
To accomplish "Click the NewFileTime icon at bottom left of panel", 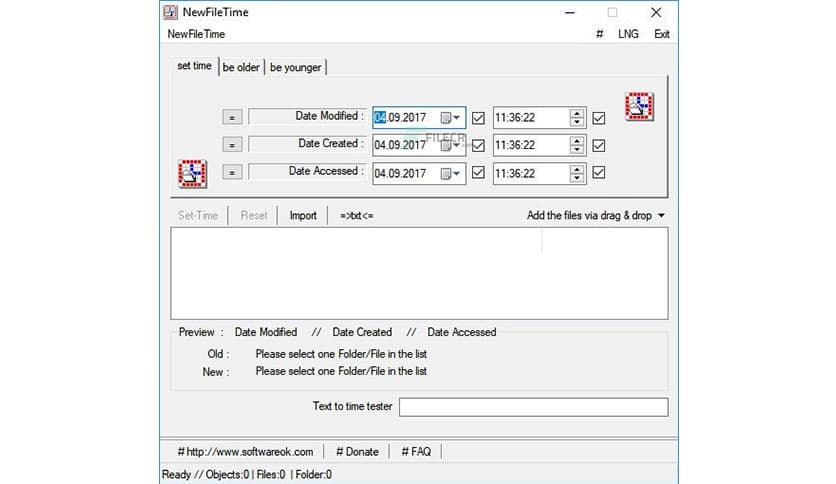I will pyautogui.click(x=191, y=173).
